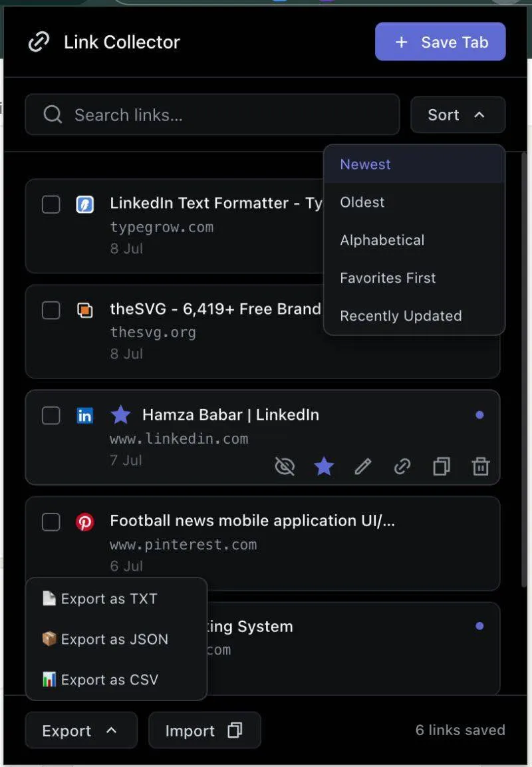Click the Pinterest favicon on Football news link
Screen dimensions: 532x767
pyautogui.click(x=84, y=522)
